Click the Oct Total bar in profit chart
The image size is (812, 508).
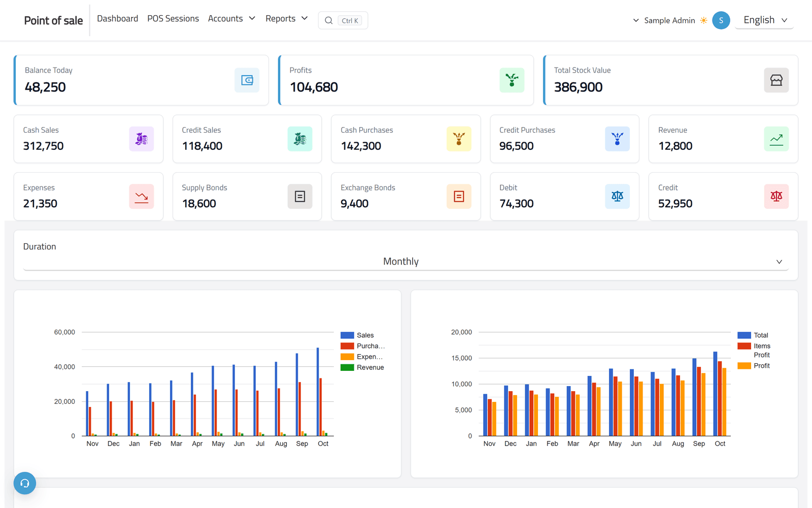[x=716, y=394]
